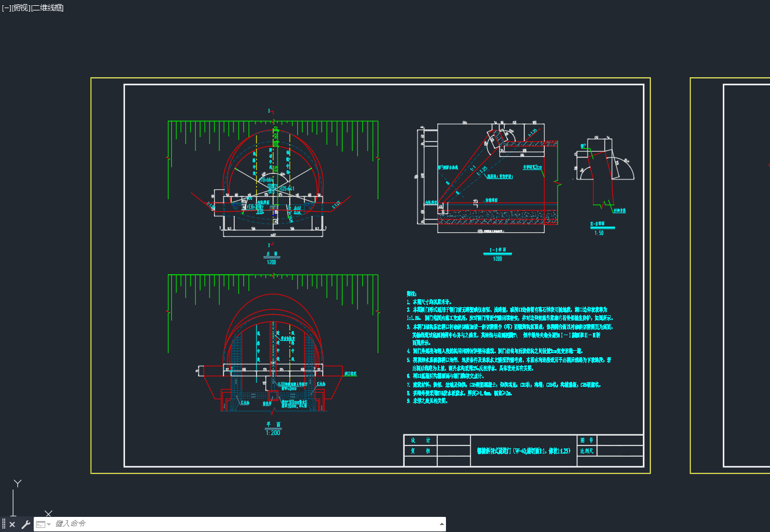The image size is (770, 532).
Task: Open the 俯视 view controls menu
Action: [21, 8]
